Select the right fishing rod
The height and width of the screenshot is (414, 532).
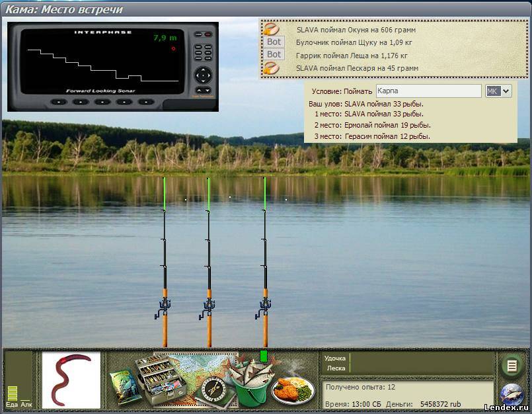click(264, 261)
